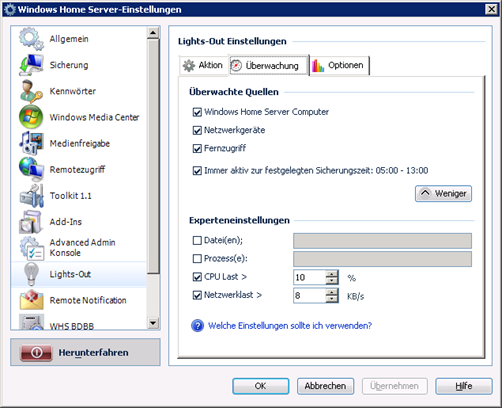The height and width of the screenshot is (408, 502).
Task: Click the blue help question mark icon
Action: (197, 325)
